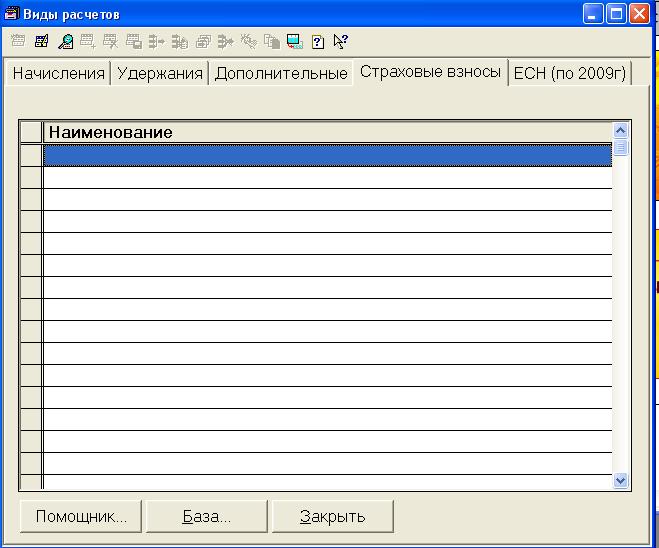Viewport: 659px width, 548px height.
Task: Click the grayed delete row icon with X
Action: [x=110, y=42]
